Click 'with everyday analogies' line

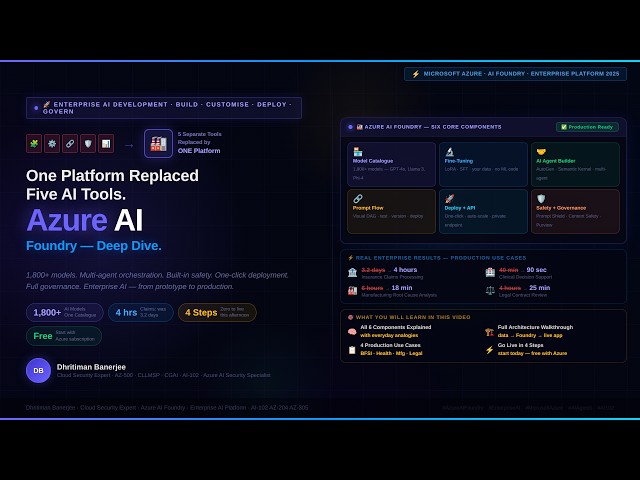click(389, 336)
